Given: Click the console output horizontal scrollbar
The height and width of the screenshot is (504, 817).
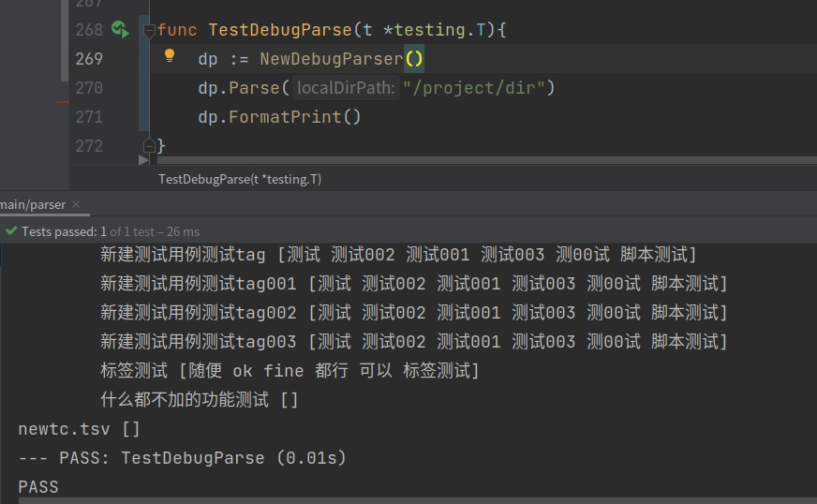Looking at the screenshot, I should click(x=412, y=500).
